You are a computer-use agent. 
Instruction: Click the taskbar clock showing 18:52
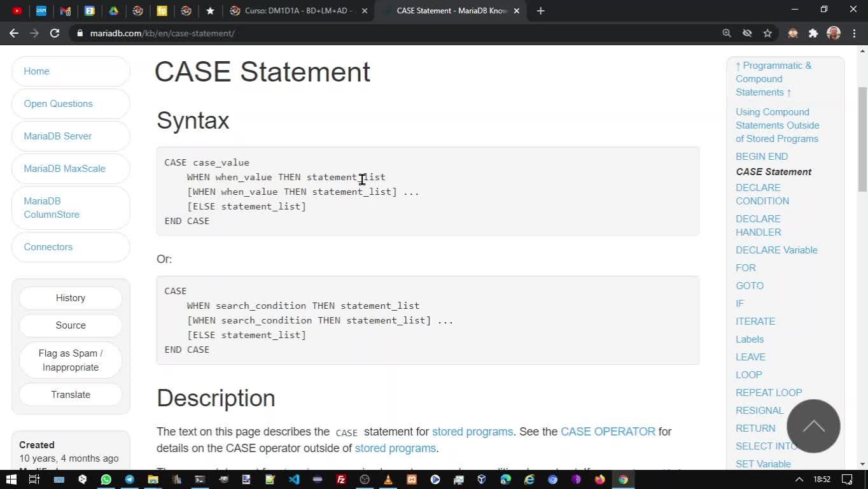pos(822,479)
